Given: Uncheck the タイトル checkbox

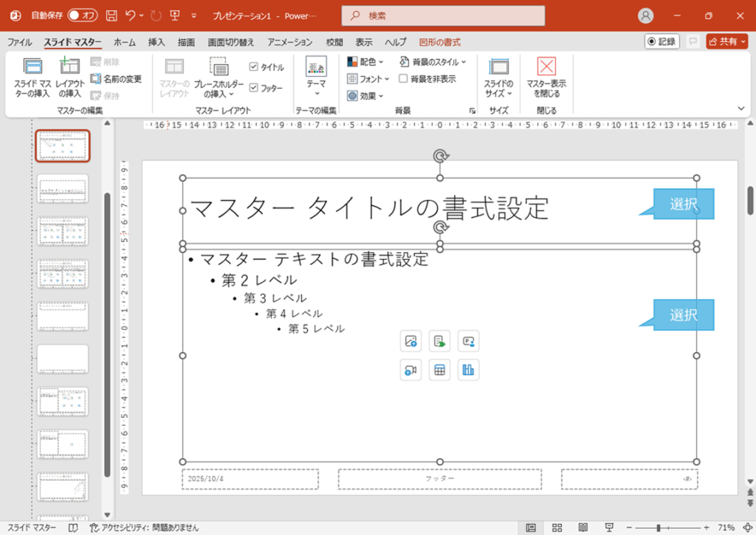Looking at the screenshot, I should pos(255,66).
